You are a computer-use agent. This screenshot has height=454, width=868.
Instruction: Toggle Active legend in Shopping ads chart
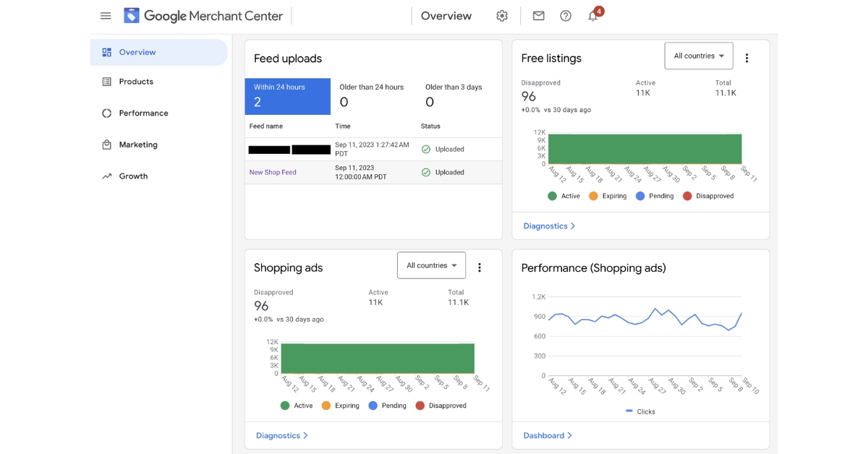click(297, 406)
